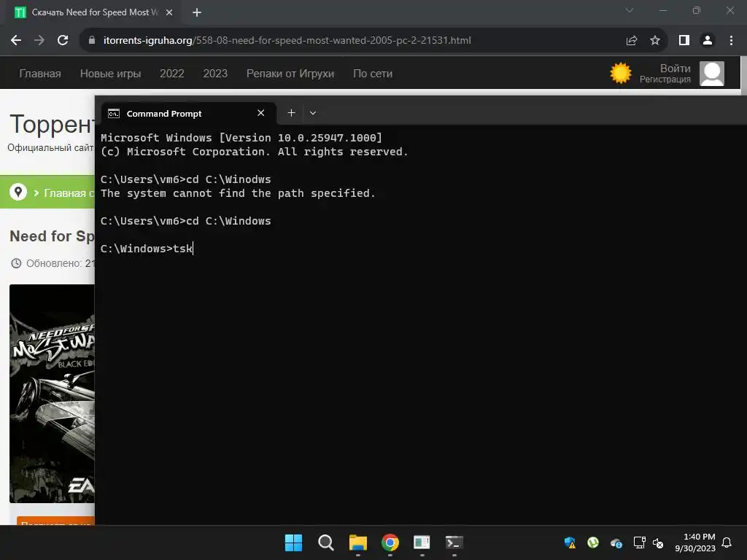Viewport: 747px width, 560px height.
Task: Open Chrome three-dot menu
Action: pyautogui.click(x=731, y=41)
